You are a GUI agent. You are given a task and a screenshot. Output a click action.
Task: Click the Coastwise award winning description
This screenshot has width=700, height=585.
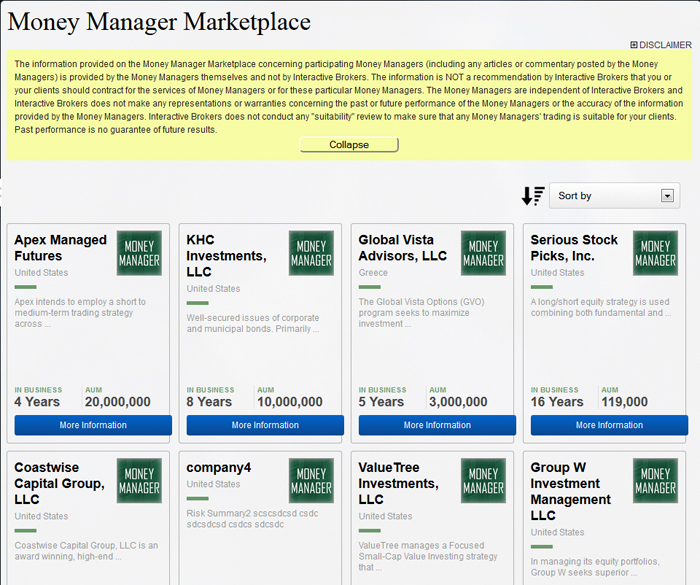pyautogui.click(x=86, y=551)
